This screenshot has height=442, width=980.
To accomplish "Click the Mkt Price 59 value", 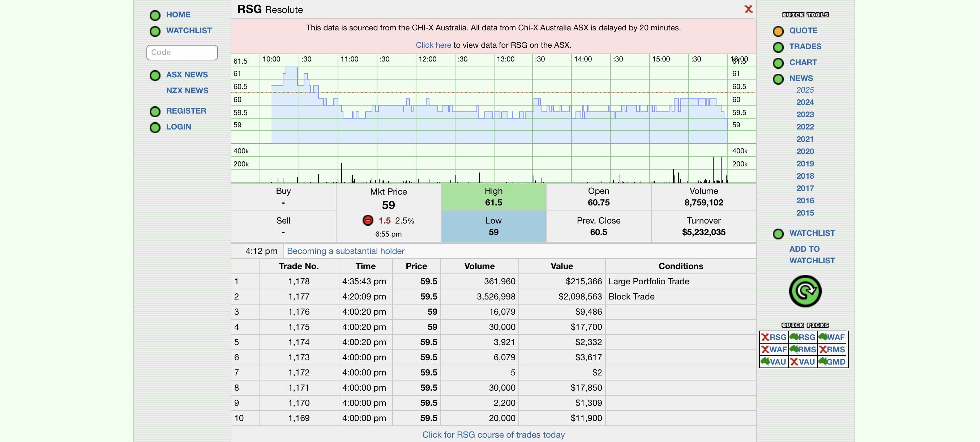I will (x=389, y=205).
